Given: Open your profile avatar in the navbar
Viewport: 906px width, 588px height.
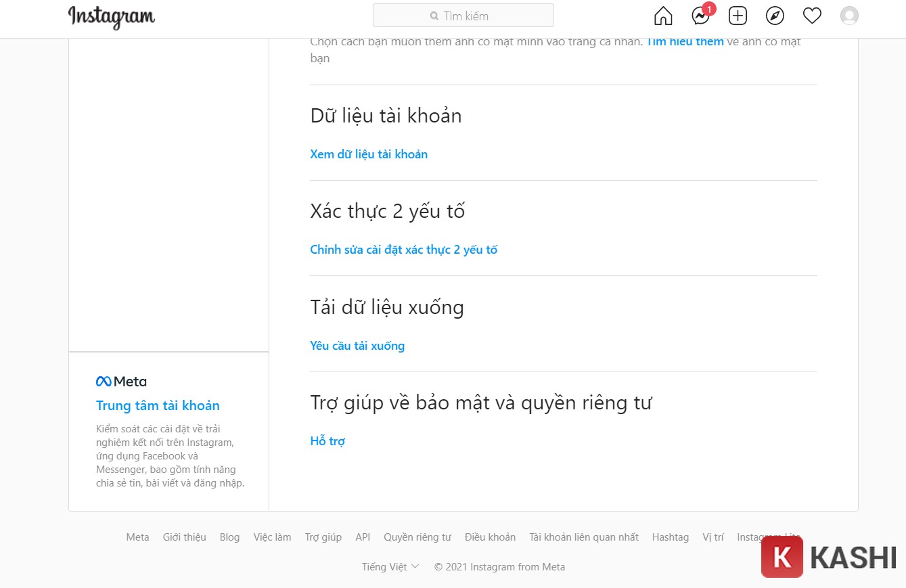Looking at the screenshot, I should 848,15.
